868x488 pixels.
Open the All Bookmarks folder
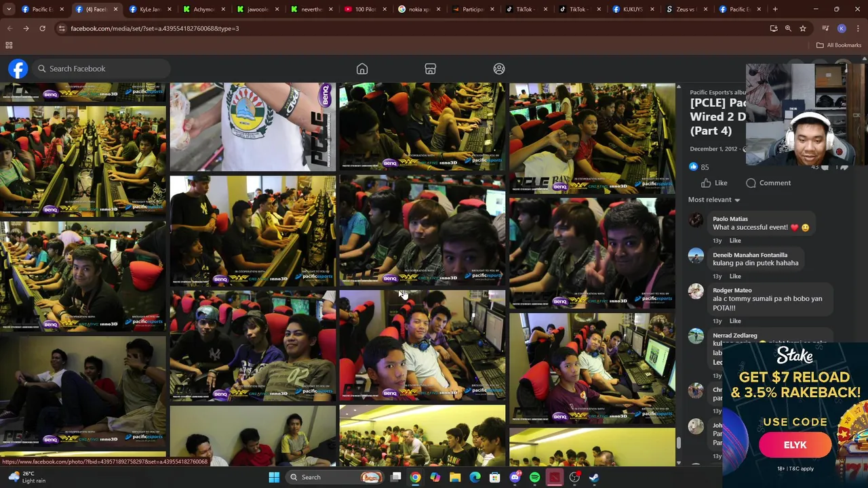point(839,45)
